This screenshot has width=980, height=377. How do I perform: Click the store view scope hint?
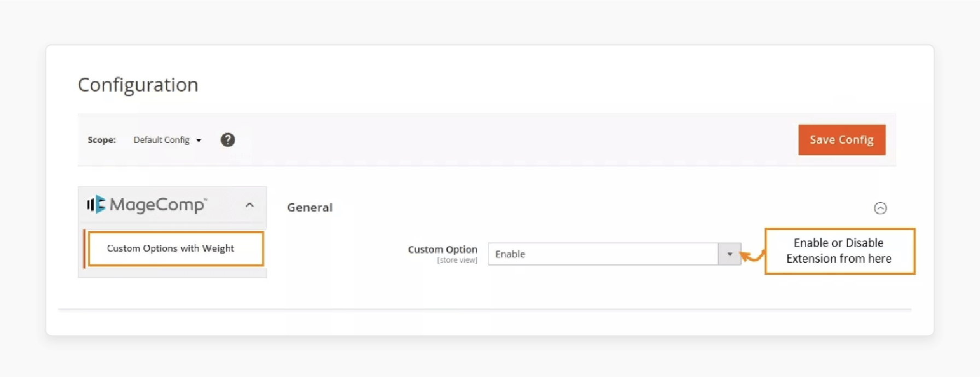(x=457, y=260)
